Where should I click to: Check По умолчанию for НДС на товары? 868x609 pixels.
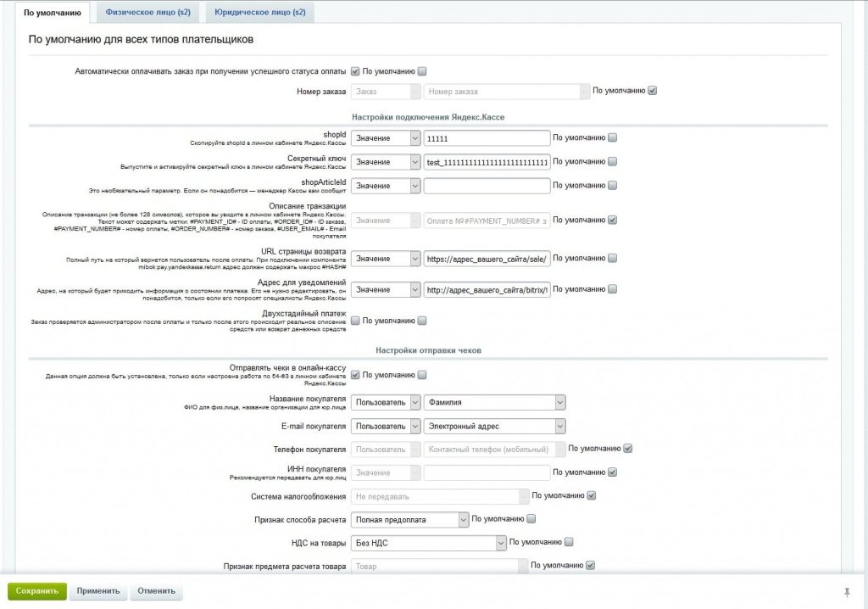(569, 543)
